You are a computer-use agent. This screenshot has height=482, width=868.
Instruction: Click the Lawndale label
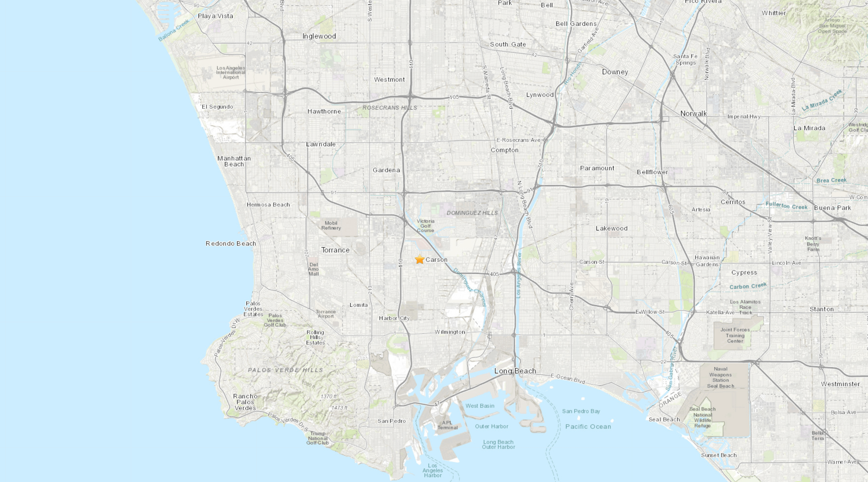(x=321, y=145)
